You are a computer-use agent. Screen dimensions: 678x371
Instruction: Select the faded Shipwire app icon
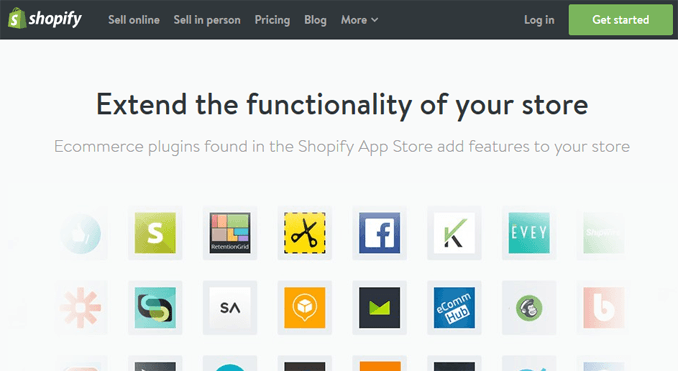coord(604,233)
